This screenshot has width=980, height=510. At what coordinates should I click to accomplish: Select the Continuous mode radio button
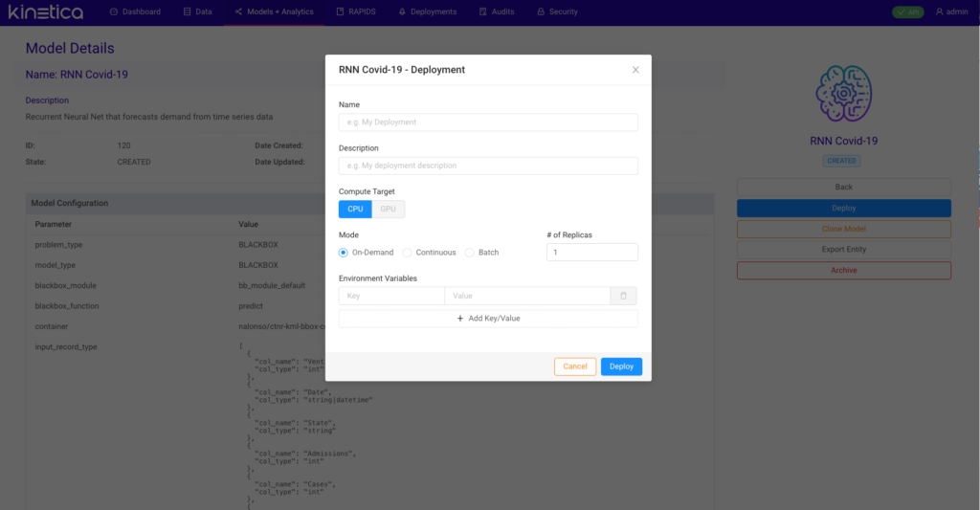[x=408, y=253]
